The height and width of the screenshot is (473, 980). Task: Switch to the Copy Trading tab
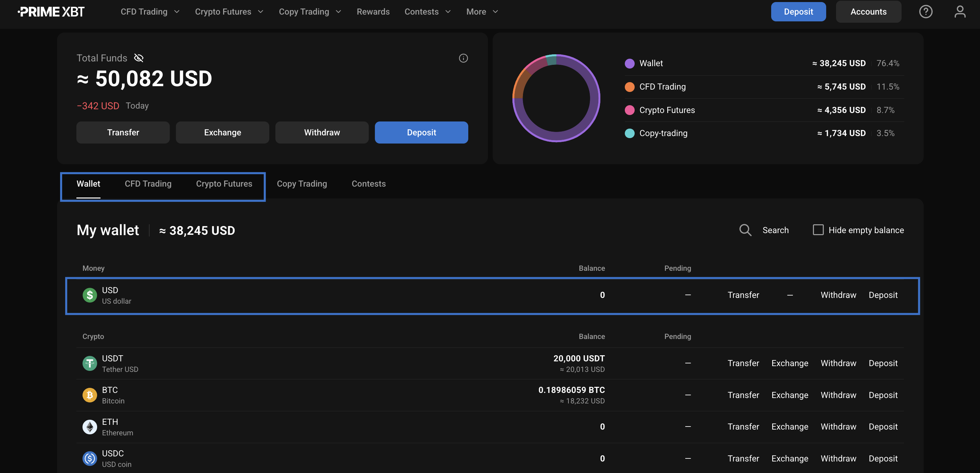click(x=302, y=184)
